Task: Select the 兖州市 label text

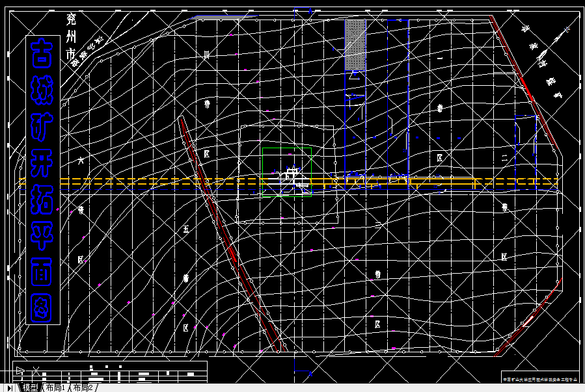Action: click(x=71, y=36)
